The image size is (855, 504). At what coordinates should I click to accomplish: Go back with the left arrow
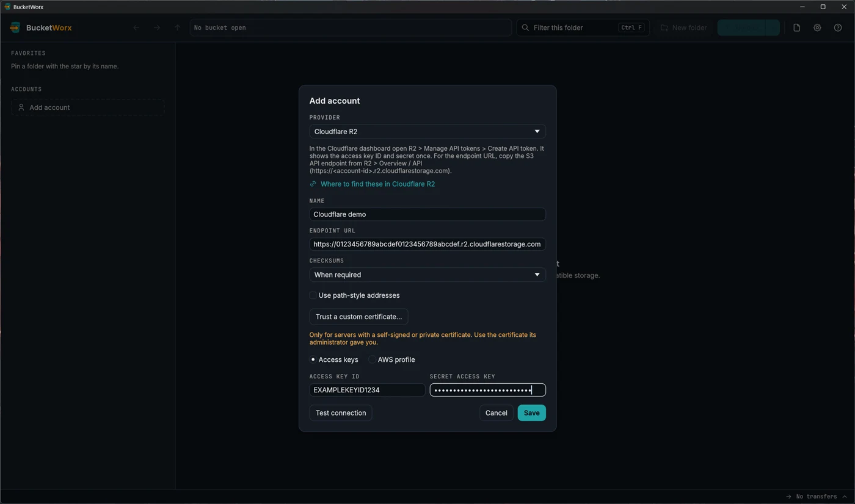pyautogui.click(x=136, y=27)
